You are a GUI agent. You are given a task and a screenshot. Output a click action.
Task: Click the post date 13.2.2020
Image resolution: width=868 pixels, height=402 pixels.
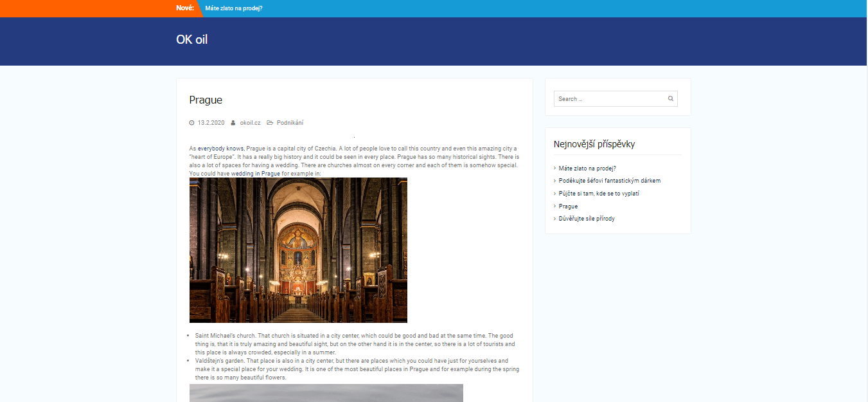click(210, 123)
